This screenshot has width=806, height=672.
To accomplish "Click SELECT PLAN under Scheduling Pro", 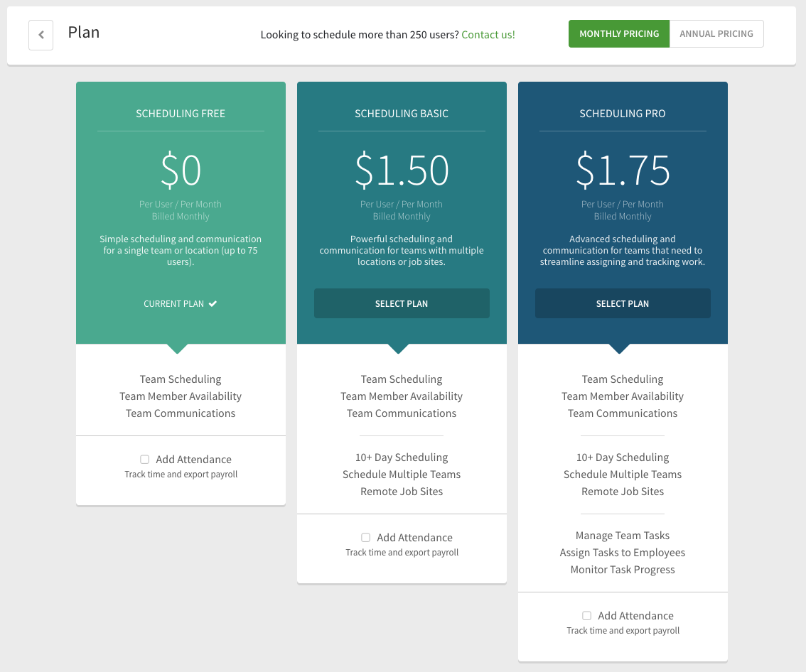I will point(623,303).
